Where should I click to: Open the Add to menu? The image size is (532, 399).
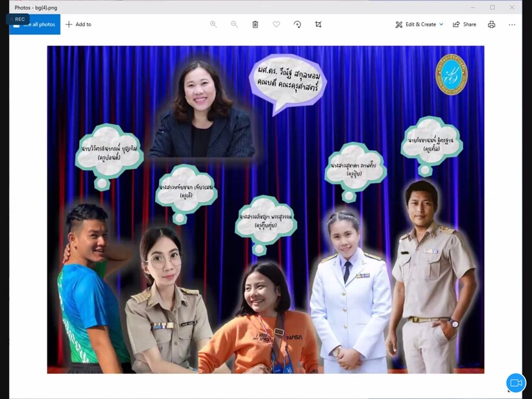(x=79, y=25)
